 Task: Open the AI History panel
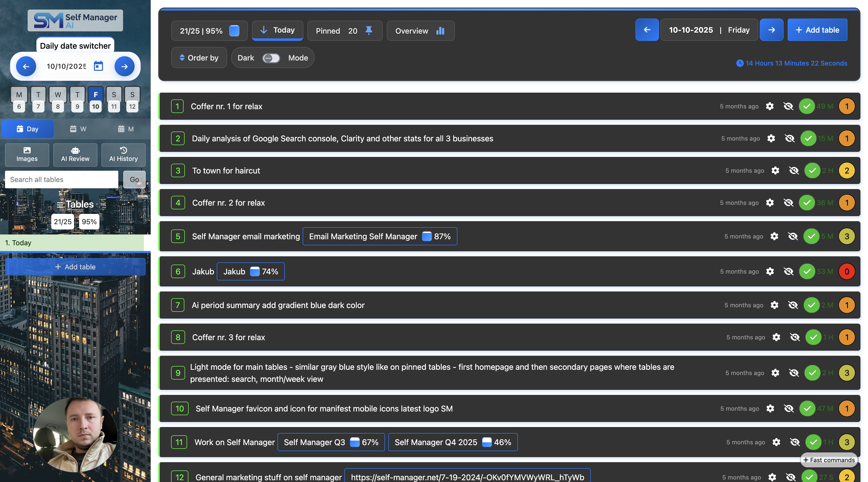click(x=123, y=155)
